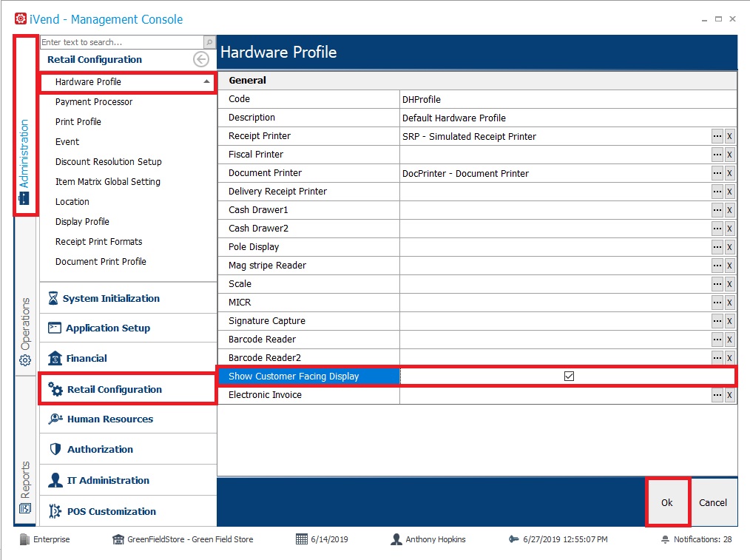Open the Display Profile menu item
The width and height of the screenshot is (750, 560).
click(82, 221)
